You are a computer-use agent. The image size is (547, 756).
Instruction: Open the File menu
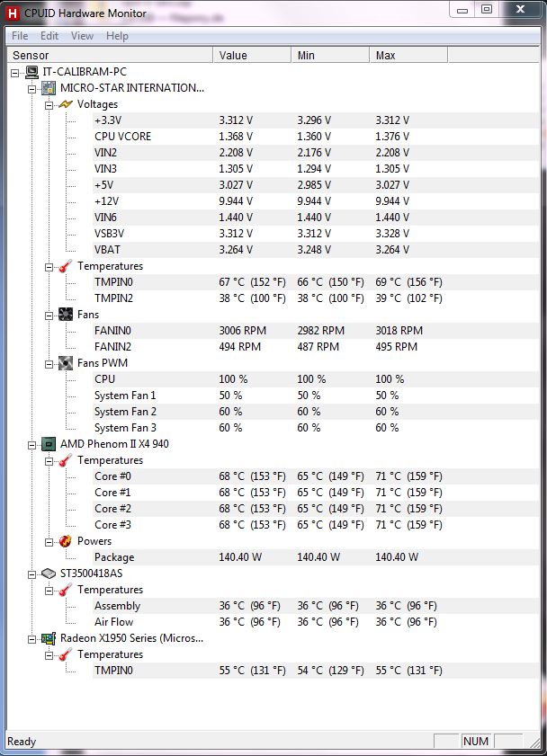pos(20,36)
